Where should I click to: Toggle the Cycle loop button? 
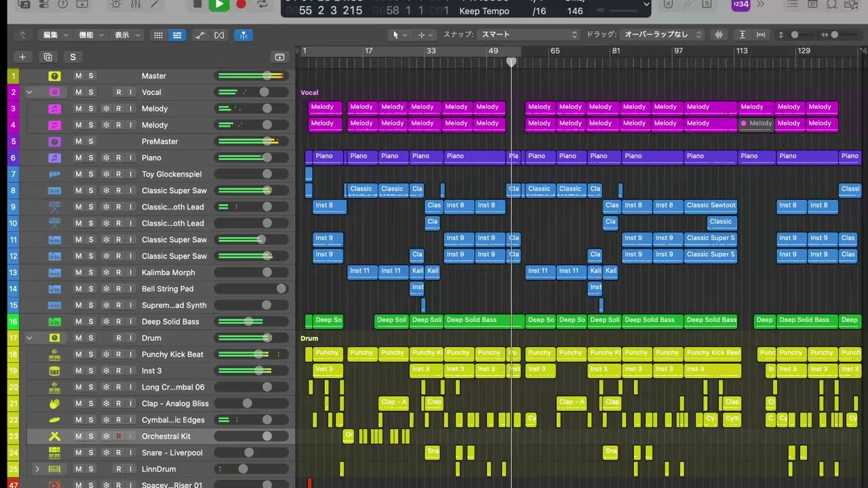click(x=262, y=5)
